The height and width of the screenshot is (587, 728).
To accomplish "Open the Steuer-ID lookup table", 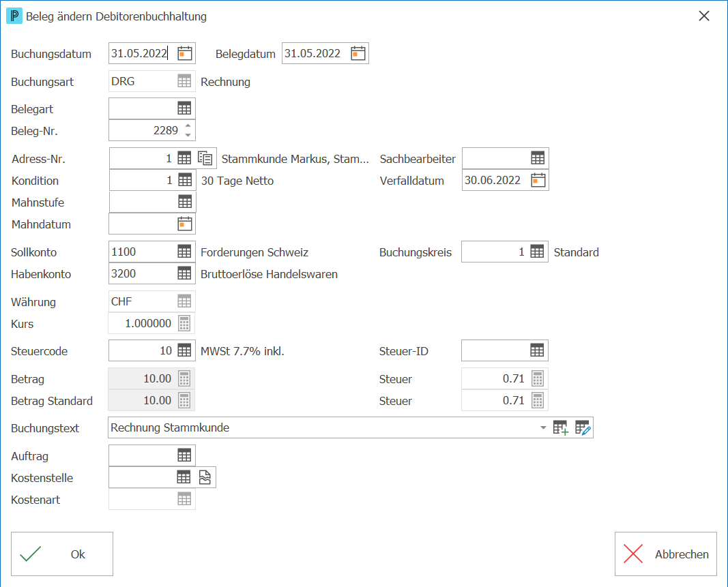I will tap(537, 351).
